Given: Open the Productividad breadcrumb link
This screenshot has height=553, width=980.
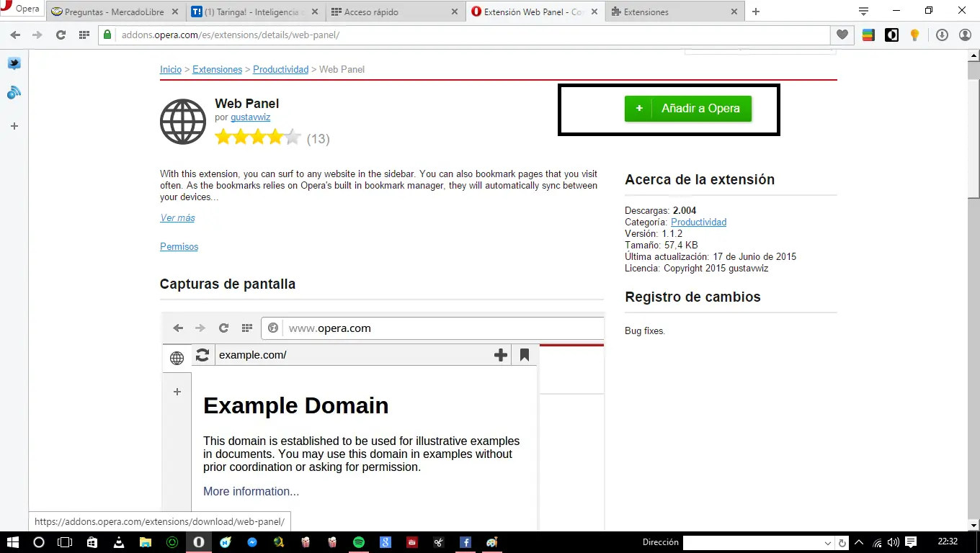Looking at the screenshot, I should [x=280, y=70].
